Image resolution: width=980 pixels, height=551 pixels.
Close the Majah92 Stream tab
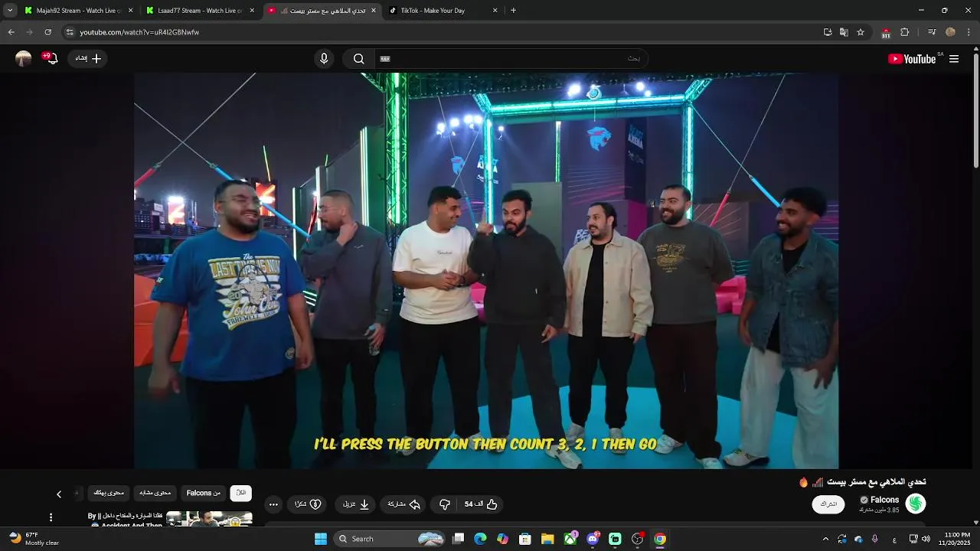pos(130,11)
